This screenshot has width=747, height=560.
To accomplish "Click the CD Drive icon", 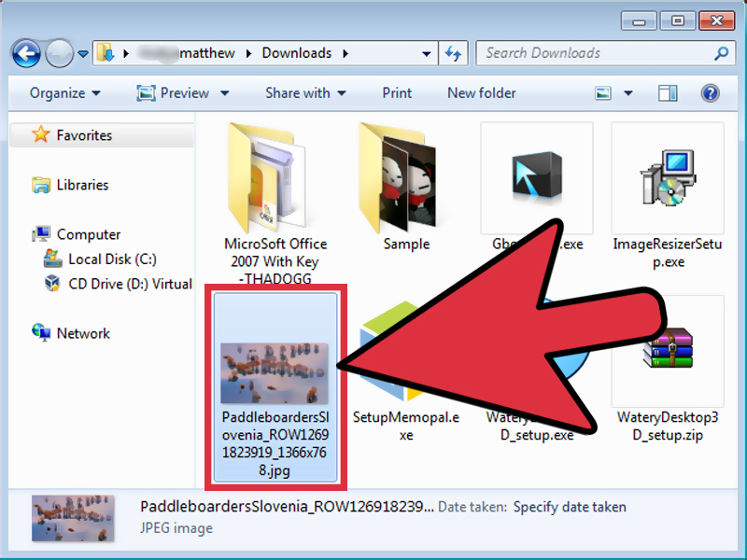I will point(52,283).
